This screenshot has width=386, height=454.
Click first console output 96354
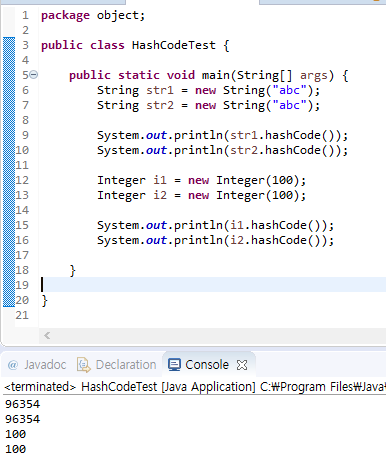click(23, 404)
